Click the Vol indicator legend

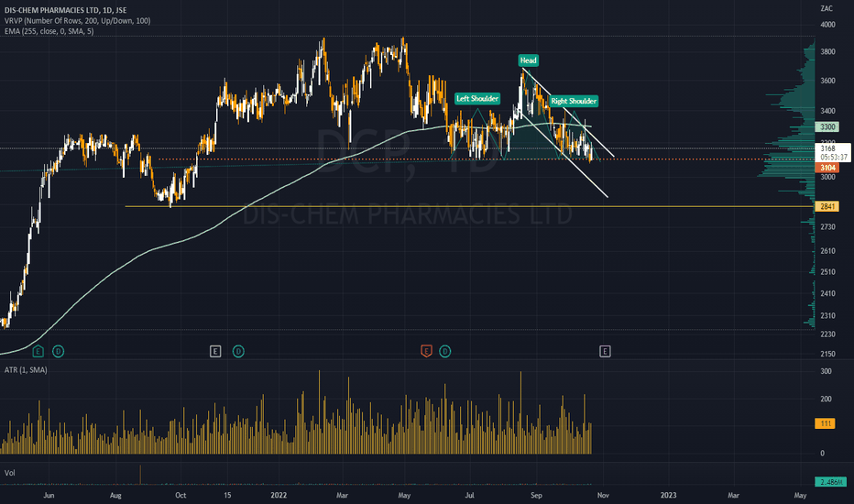pos(10,473)
